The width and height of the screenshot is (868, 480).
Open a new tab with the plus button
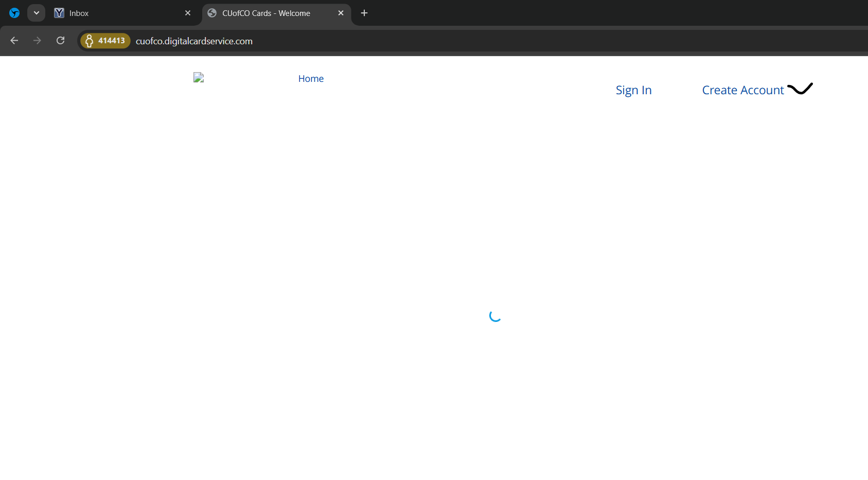coord(364,13)
